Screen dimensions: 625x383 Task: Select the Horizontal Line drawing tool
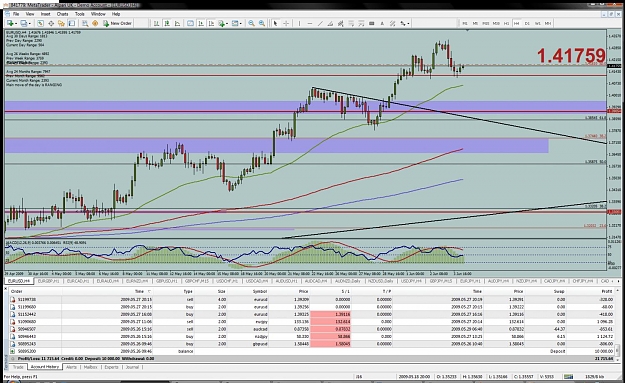[310, 24]
